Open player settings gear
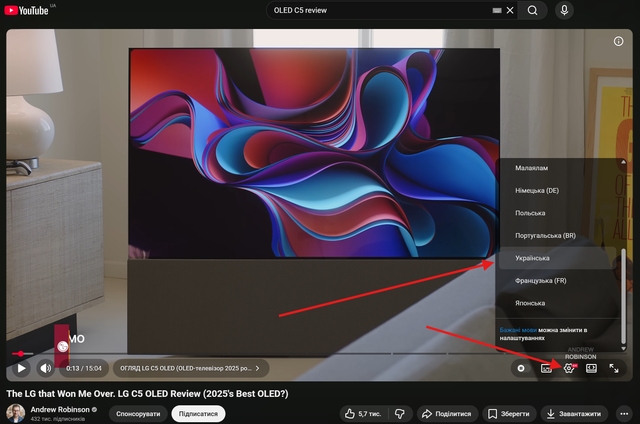The width and height of the screenshot is (640, 424). (569, 368)
